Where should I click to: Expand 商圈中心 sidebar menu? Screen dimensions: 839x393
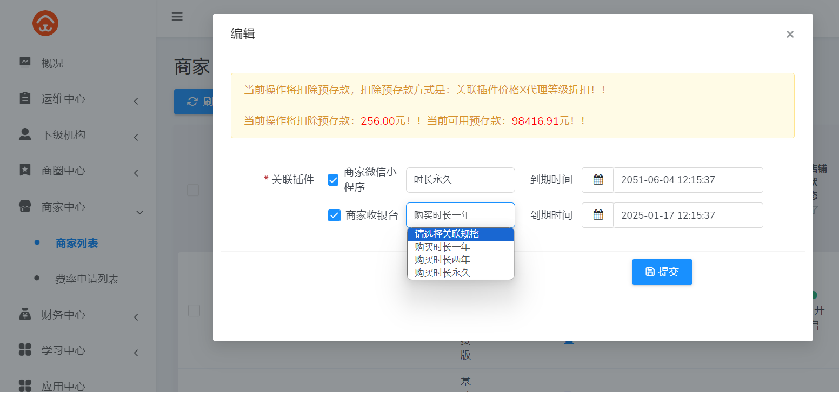coord(78,171)
